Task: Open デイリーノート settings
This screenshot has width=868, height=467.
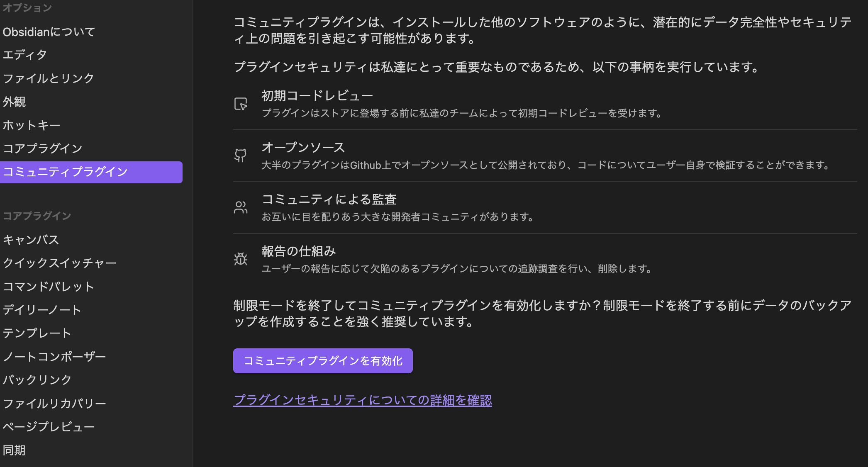Action: click(x=42, y=309)
